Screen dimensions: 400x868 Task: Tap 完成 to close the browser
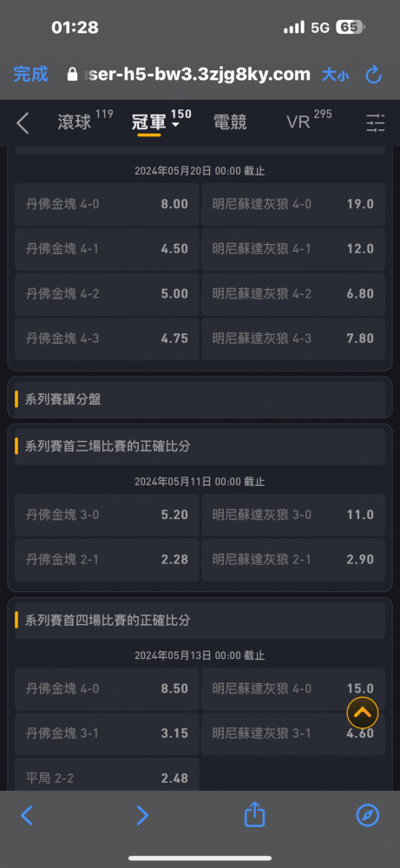pos(31,74)
